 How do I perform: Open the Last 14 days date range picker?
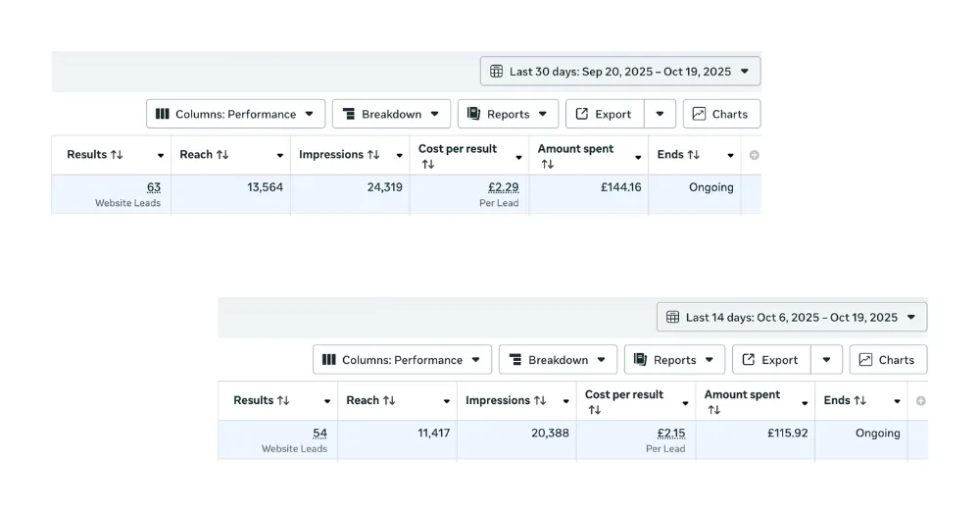tap(791, 318)
